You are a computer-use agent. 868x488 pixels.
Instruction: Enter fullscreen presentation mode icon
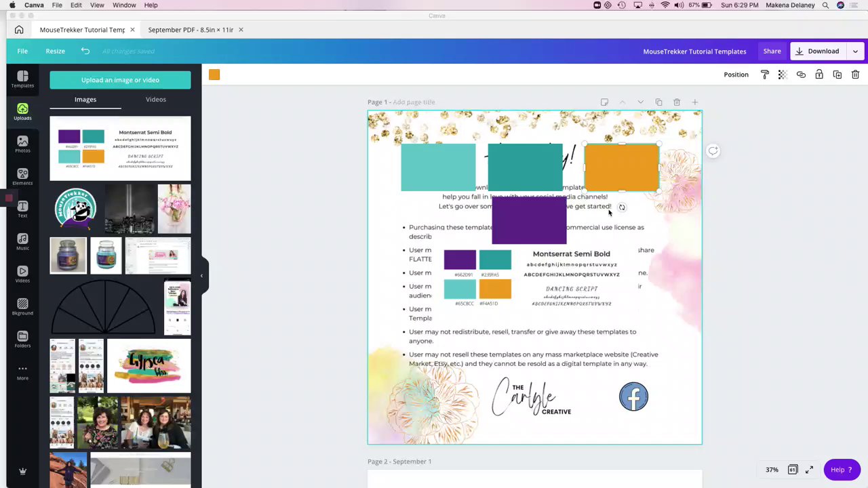click(x=809, y=470)
